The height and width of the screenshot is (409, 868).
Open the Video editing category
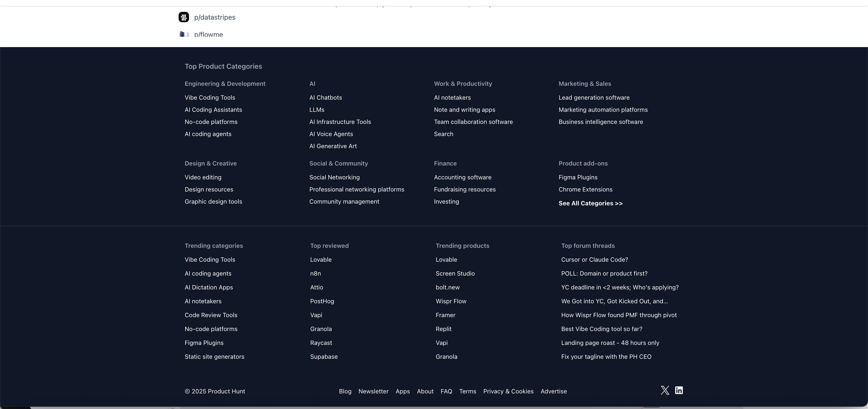(x=203, y=177)
